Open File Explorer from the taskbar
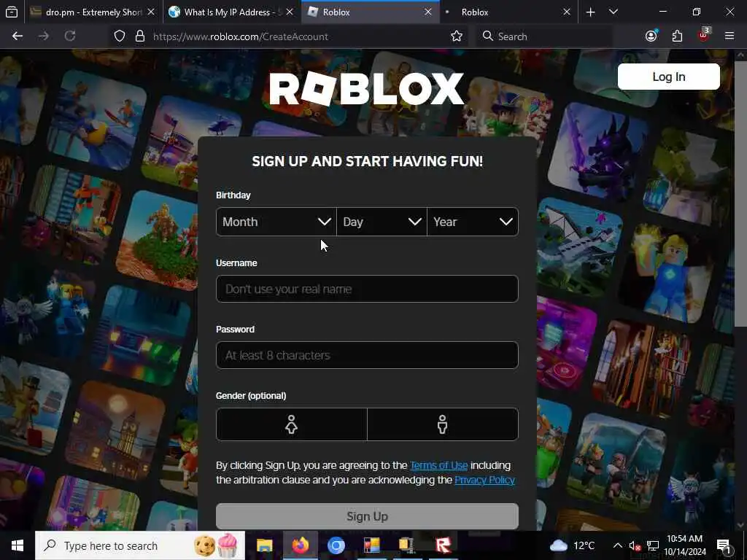Image resolution: width=747 pixels, height=560 pixels. point(264,545)
